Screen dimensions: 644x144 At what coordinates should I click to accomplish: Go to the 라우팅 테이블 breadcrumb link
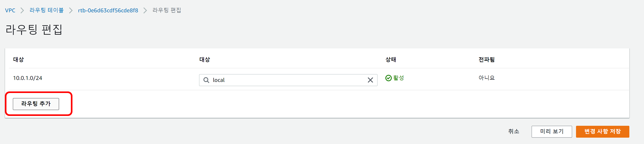[46, 10]
